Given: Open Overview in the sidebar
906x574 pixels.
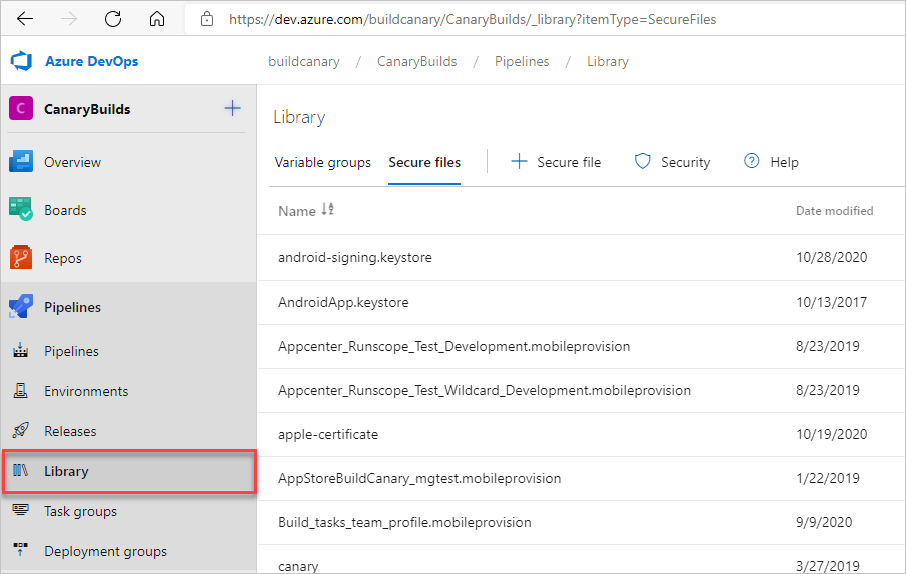Looking at the screenshot, I should coord(72,162).
